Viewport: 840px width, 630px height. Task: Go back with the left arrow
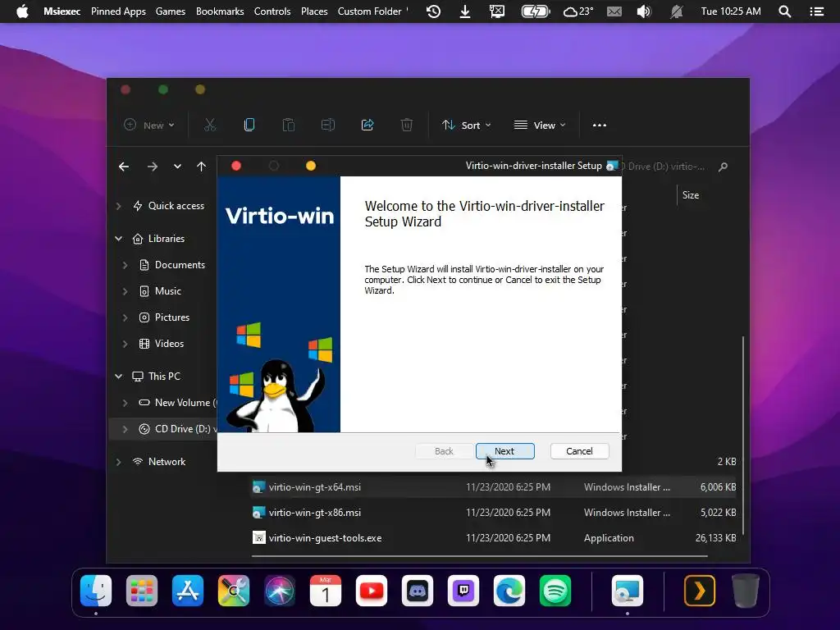124,167
